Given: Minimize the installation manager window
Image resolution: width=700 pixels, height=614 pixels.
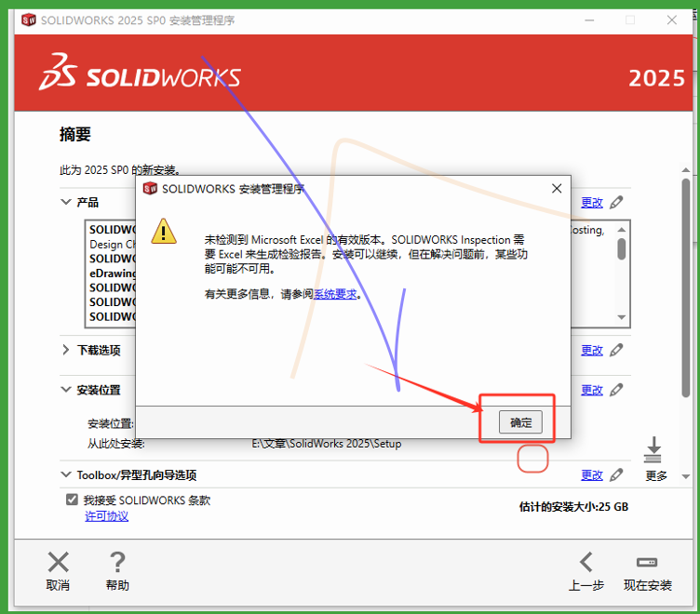Looking at the screenshot, I should click(589, 20).
